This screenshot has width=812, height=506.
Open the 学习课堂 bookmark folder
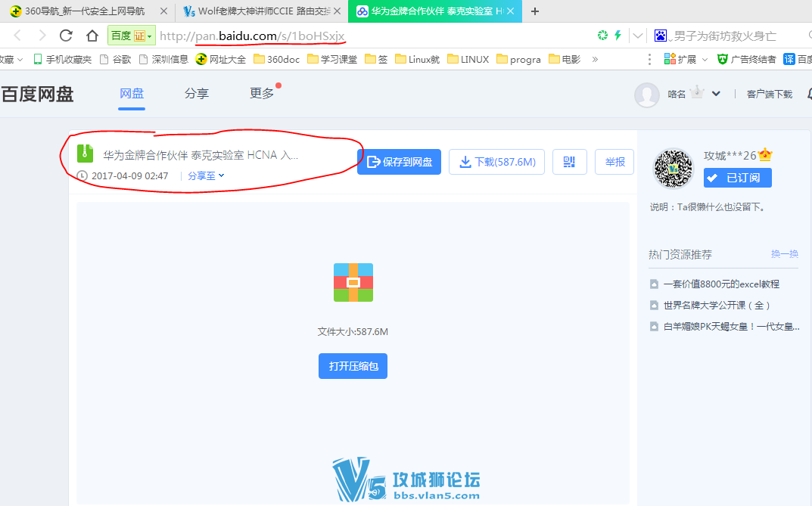click(332, 60)
